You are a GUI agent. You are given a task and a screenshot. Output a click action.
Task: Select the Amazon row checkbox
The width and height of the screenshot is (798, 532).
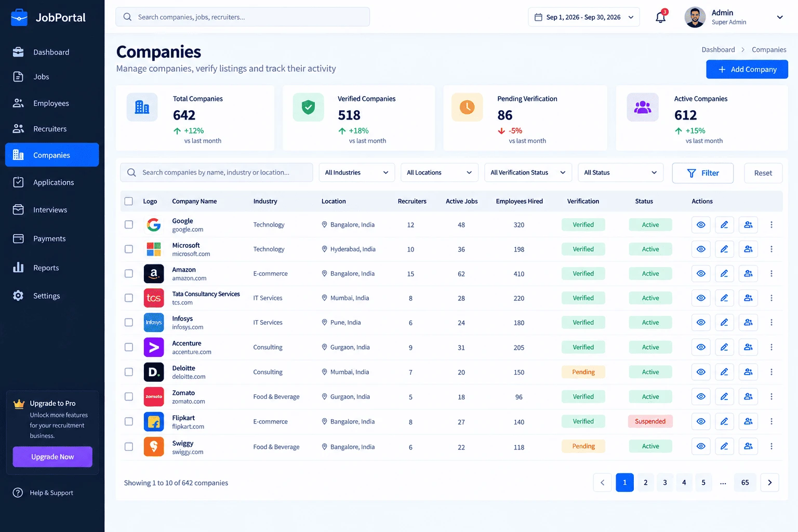[129, 274]
